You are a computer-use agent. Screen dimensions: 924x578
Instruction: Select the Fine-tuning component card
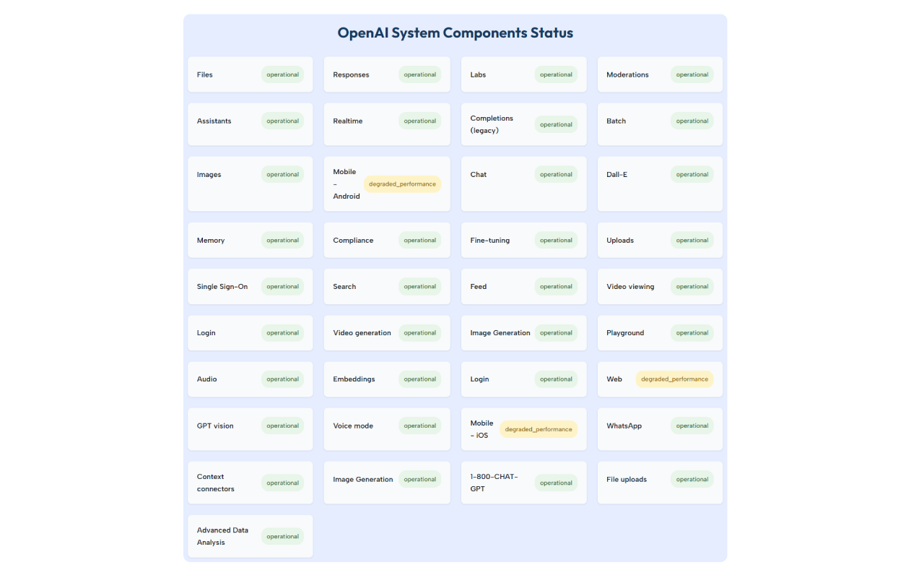click(523, 240)
